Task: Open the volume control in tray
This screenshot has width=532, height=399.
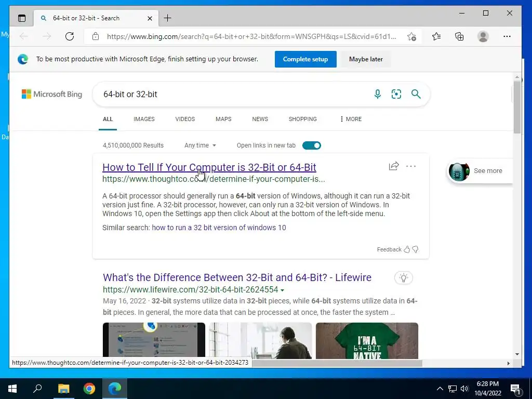Action: (464, 389)
